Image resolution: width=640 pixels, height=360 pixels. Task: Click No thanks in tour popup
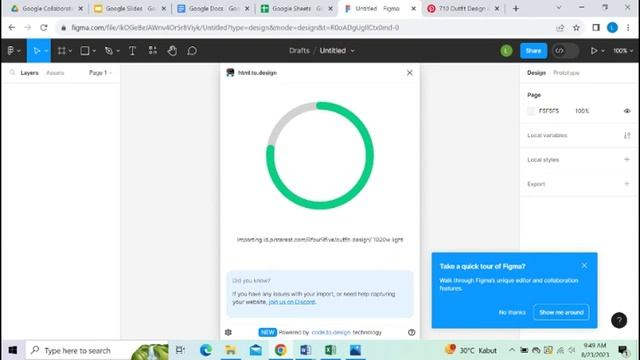pyautogui.click(x=512, y=312)
